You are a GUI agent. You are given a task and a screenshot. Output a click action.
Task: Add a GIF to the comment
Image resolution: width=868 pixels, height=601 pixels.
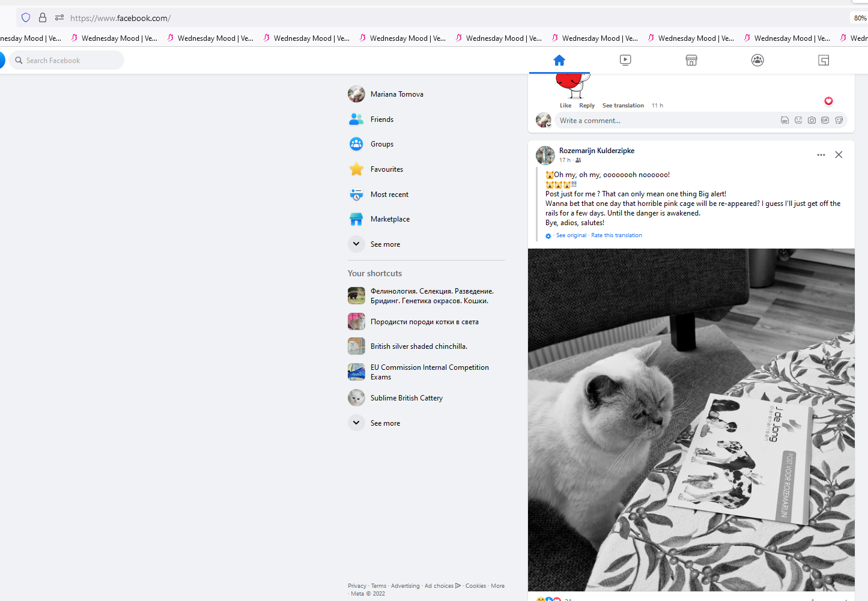tap(825, 120)
